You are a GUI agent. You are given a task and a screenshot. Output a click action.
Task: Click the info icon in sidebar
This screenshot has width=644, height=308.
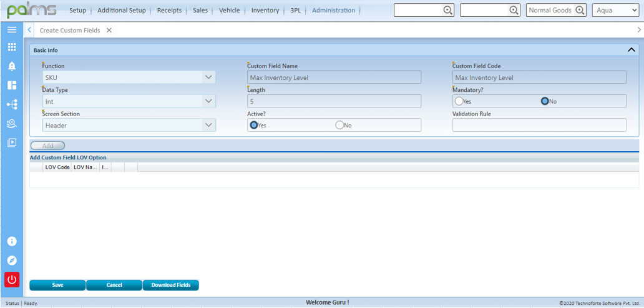12,241
